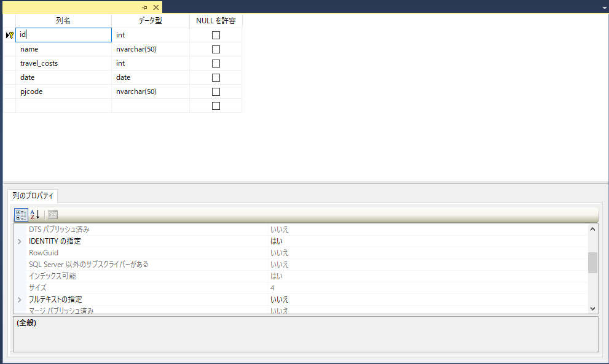Click the いいえ value of フルテキストの指定
This screenshot has height=364, width=609.
pos(280,300)
